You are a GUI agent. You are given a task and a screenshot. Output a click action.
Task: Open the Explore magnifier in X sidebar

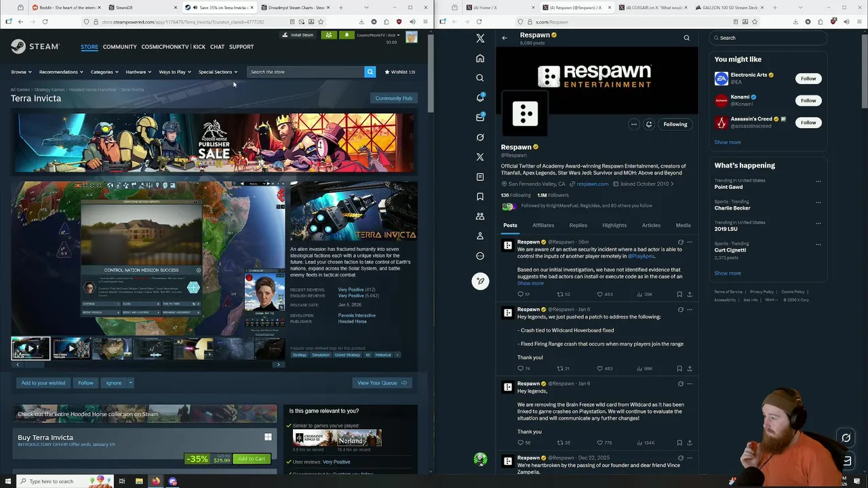pyautogui.click(x=480, y=78)
